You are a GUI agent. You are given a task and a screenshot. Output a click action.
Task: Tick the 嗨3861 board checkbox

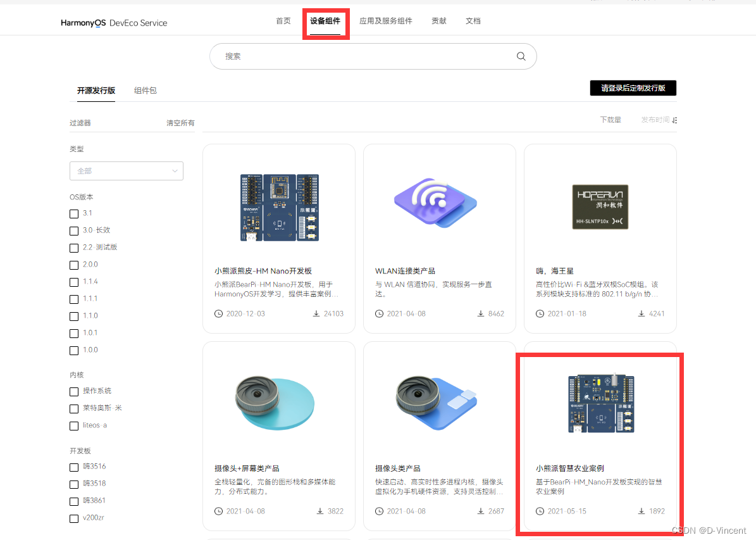click(x=74, y=501)
